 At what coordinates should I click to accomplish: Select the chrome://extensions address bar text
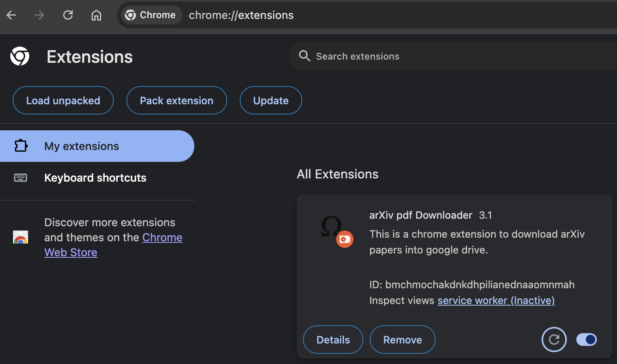[241, 15]
